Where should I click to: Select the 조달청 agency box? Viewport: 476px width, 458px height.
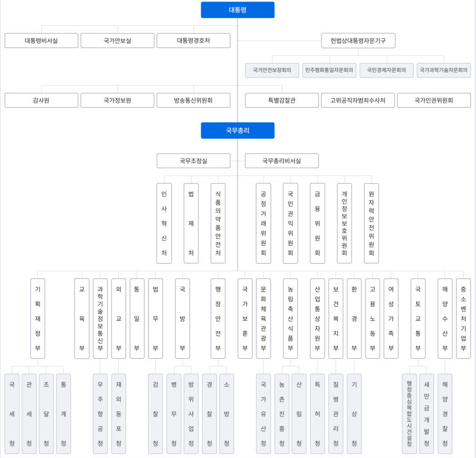[x=46, y=414]
